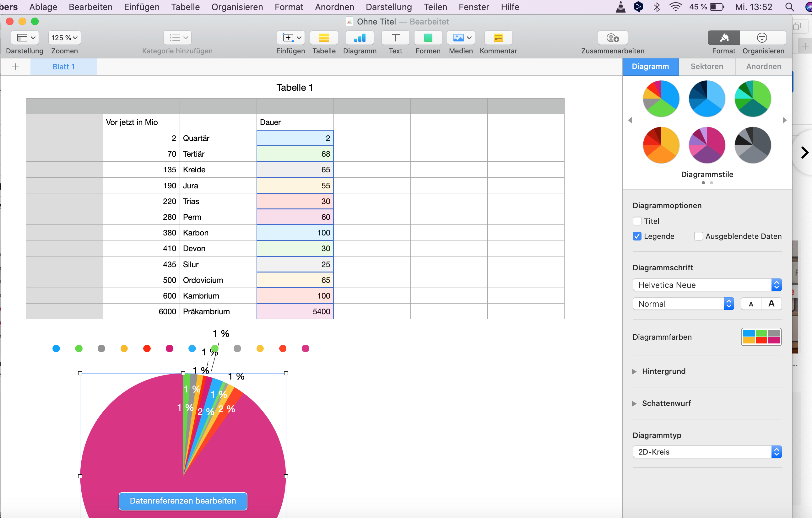
Task: Open the Anordnen menu in menu bar
Action: coord(334,7)
